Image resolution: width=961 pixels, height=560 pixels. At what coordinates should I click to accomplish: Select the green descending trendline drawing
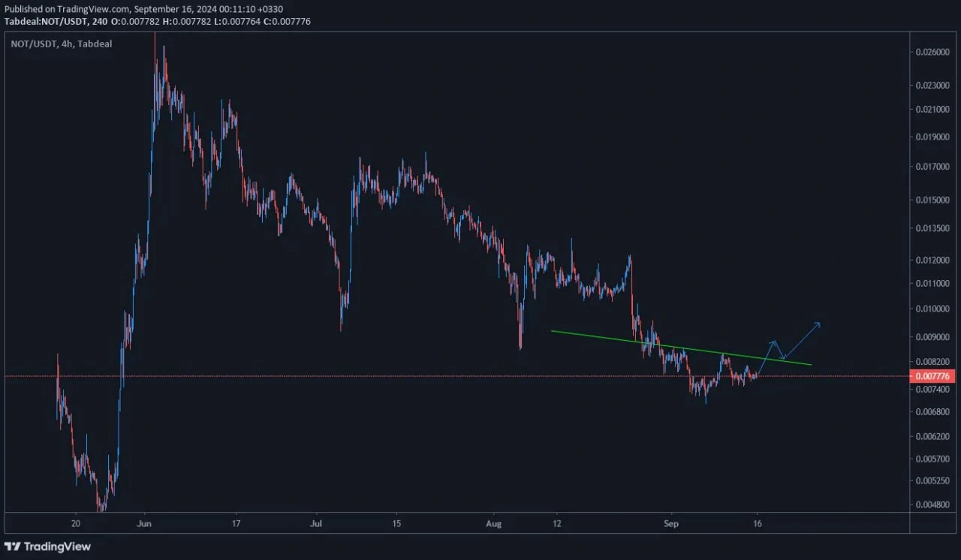point(681,348)
